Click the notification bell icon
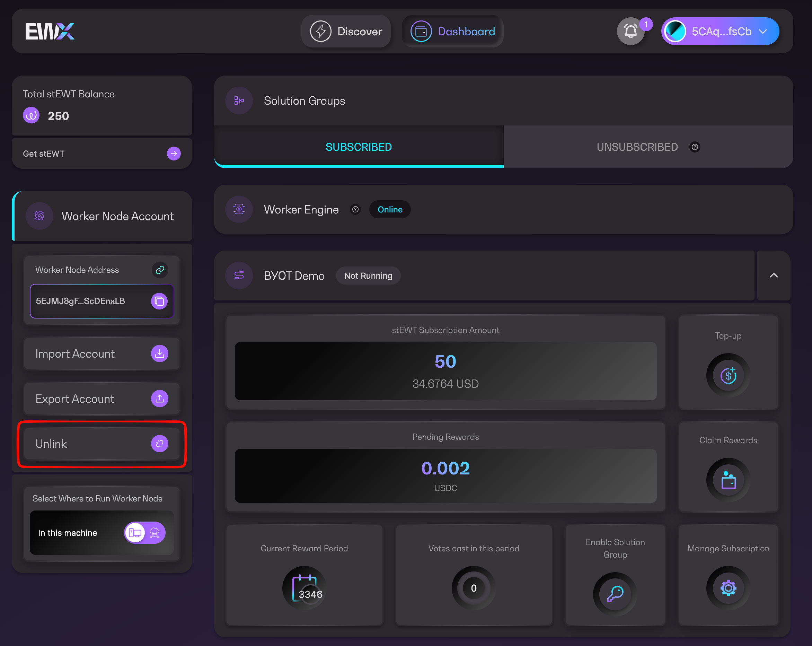This screenshot has width=812, height=646. 630,31
